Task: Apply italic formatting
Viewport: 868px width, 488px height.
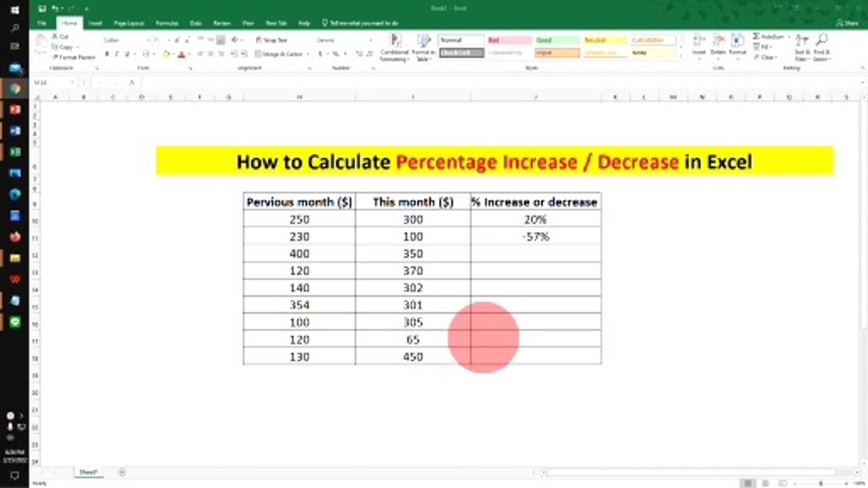Action: (x=117, y=54)
